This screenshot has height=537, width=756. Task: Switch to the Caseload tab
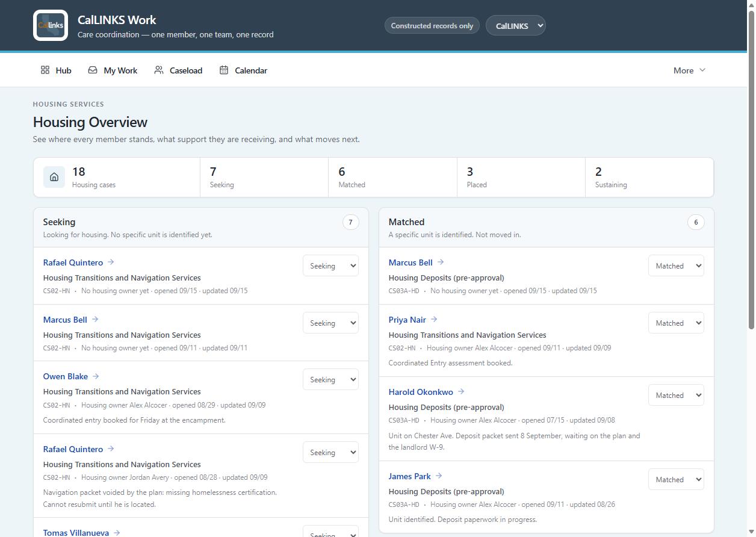(x=178, y=70)
